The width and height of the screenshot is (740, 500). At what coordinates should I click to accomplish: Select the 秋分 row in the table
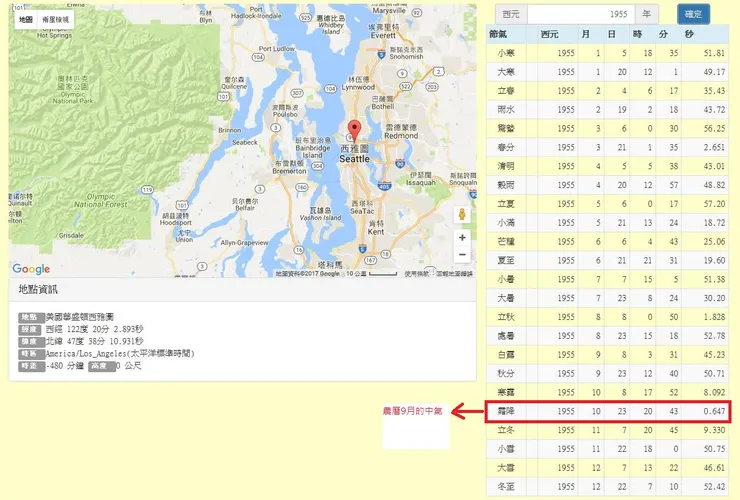point(607,373)
